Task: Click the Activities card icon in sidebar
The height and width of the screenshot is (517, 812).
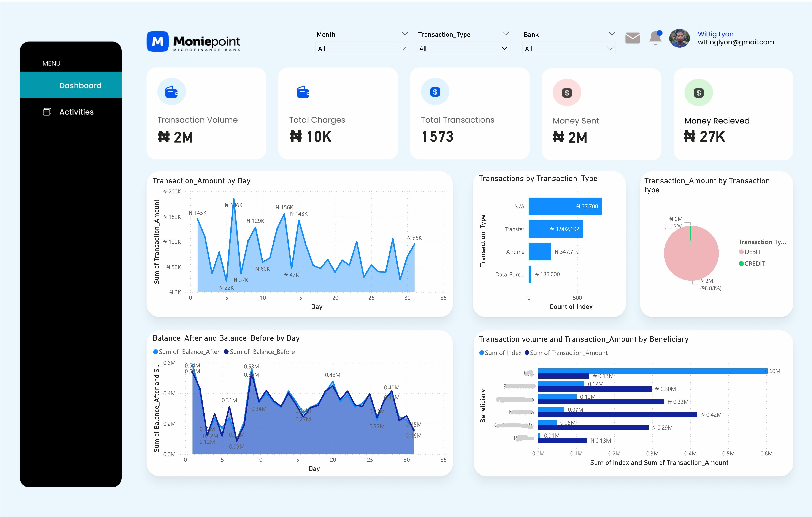Action: coord(47,112)
